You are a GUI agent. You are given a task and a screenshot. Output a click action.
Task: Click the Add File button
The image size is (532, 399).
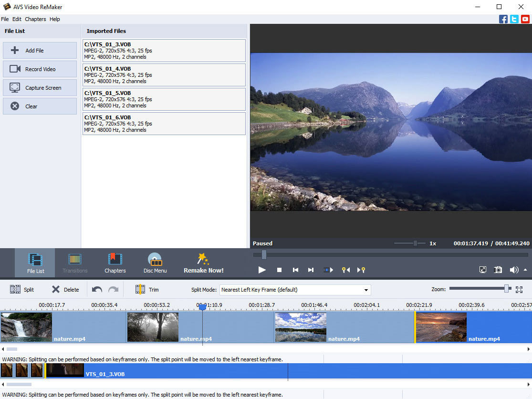40,50
